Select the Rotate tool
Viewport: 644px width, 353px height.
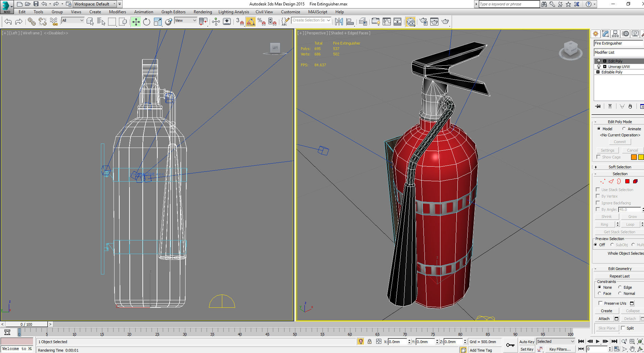146,21
